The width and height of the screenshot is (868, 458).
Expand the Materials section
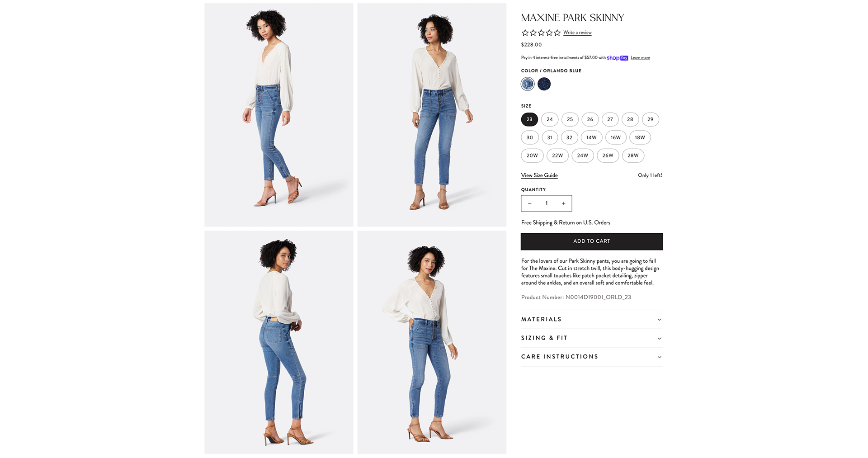click(591, 319)
